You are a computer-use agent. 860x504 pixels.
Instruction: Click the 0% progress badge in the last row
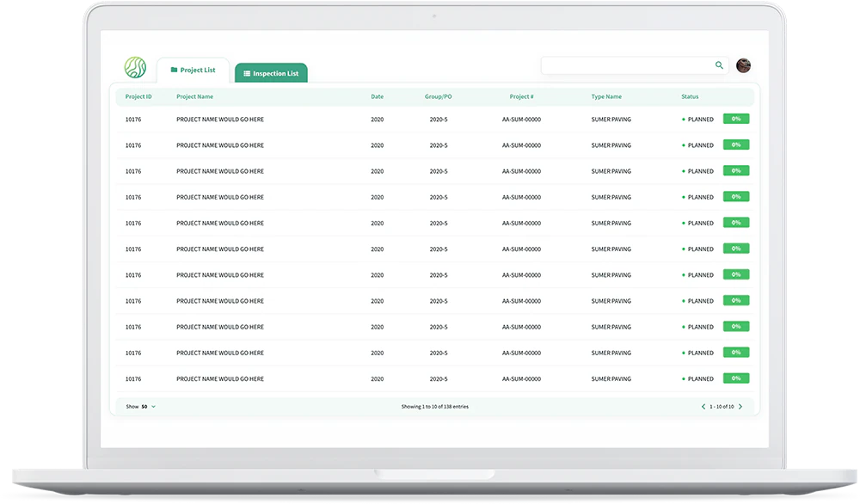[736, 378]
